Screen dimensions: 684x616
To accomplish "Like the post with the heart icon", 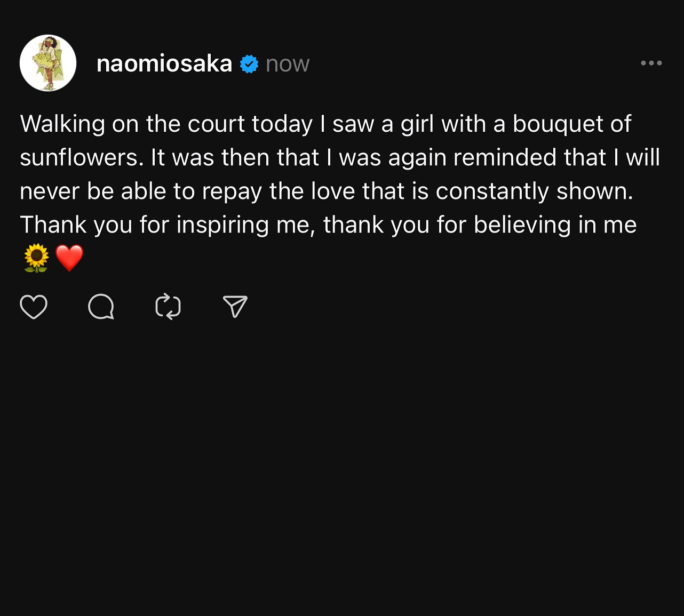I will click(34, 307).
